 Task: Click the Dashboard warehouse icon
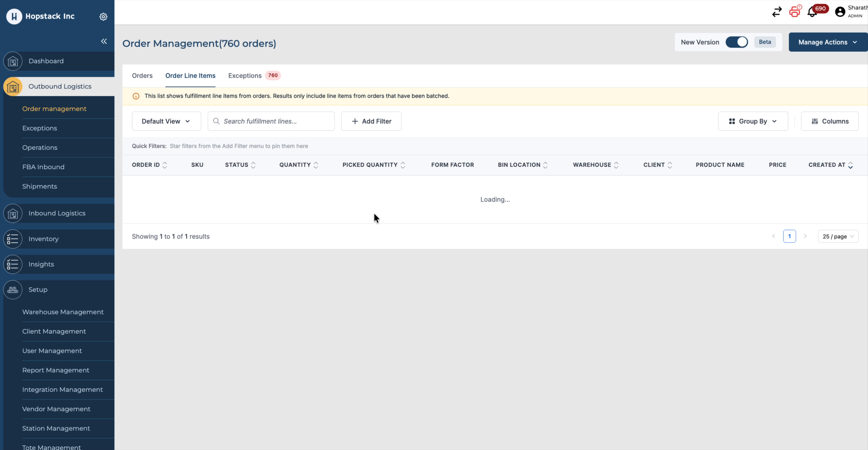13,61
